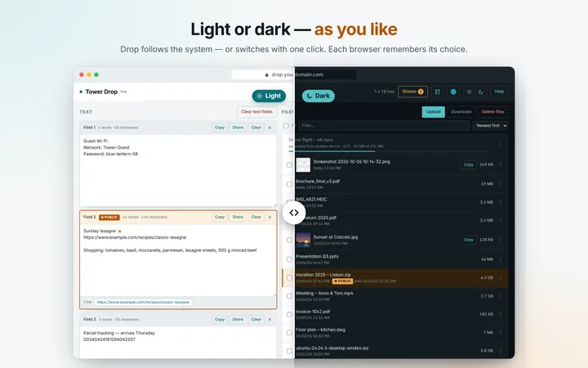Clear Field 2 contents
Image resolution: width=588 pixels, height=368 pixels.
(x=256, y=217)
